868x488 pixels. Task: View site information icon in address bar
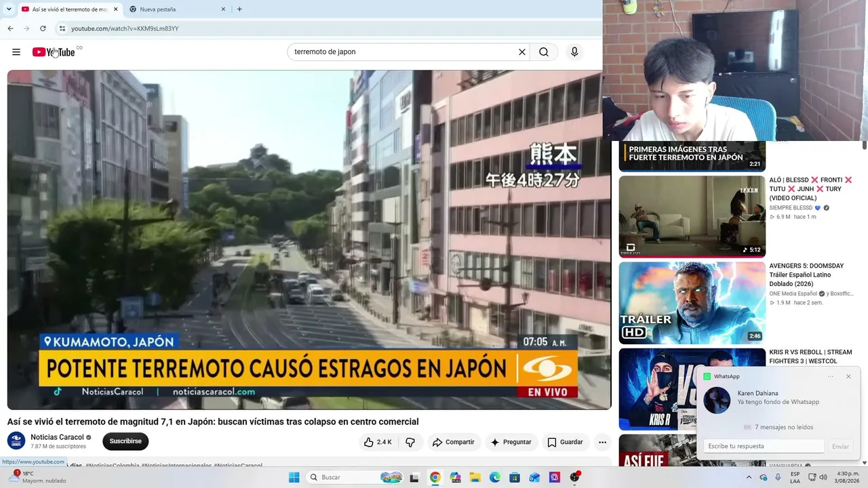(x=62, y=28)
